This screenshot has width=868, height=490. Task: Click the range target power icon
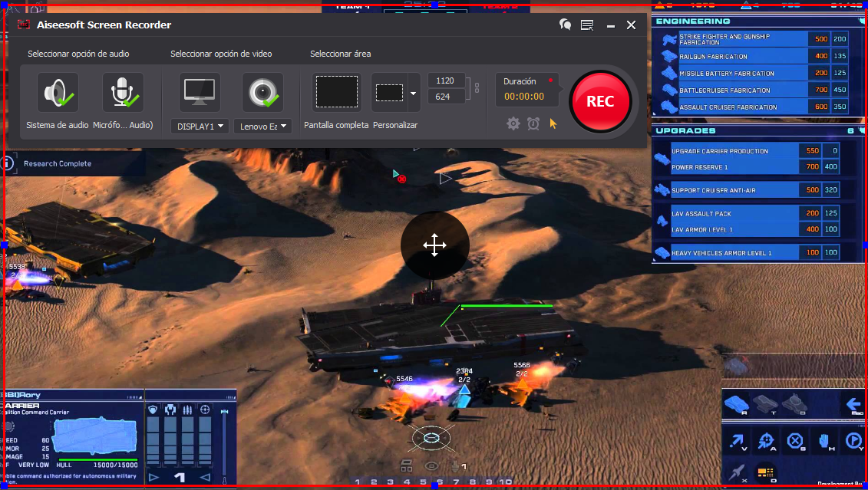(x=205, y=409)
